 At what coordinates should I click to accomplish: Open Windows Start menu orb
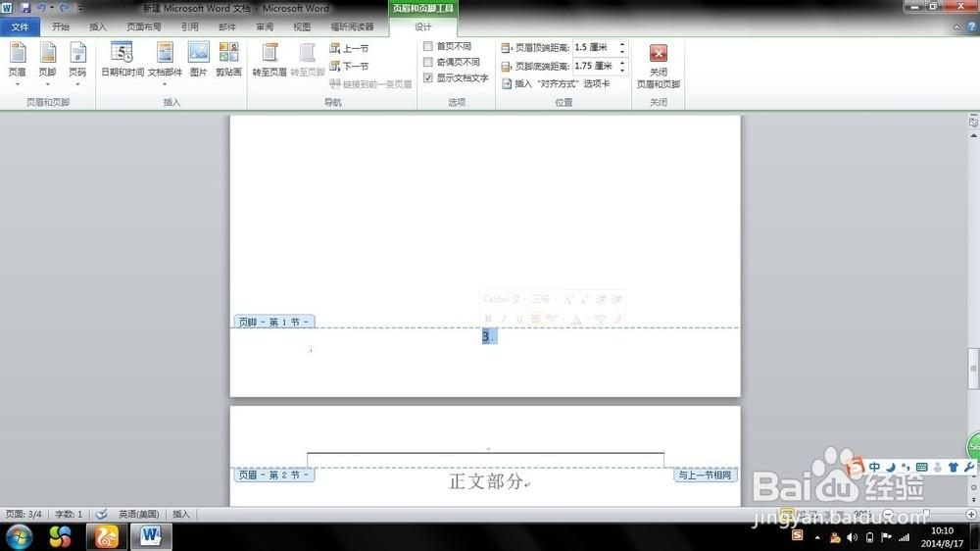20,536
